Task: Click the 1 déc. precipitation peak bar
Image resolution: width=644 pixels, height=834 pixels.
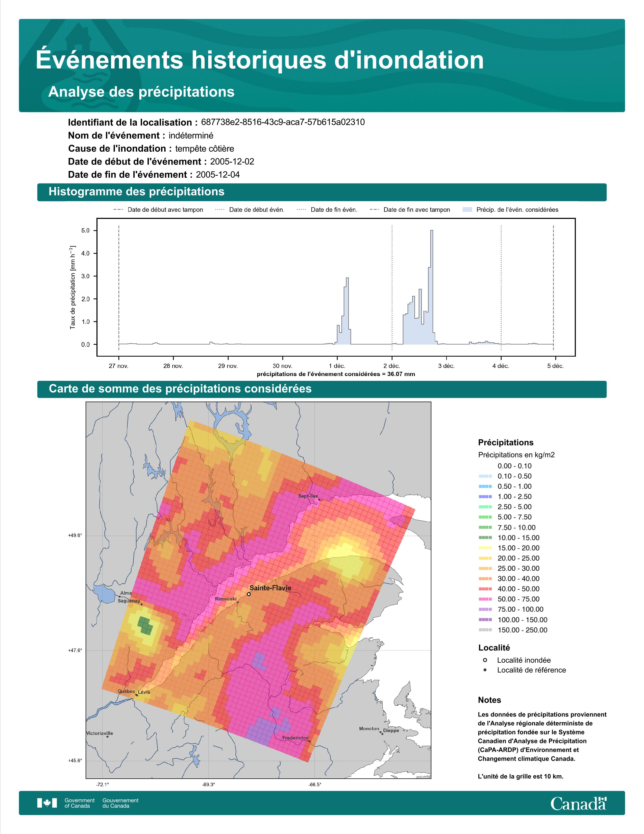Action: pos(347,311)
